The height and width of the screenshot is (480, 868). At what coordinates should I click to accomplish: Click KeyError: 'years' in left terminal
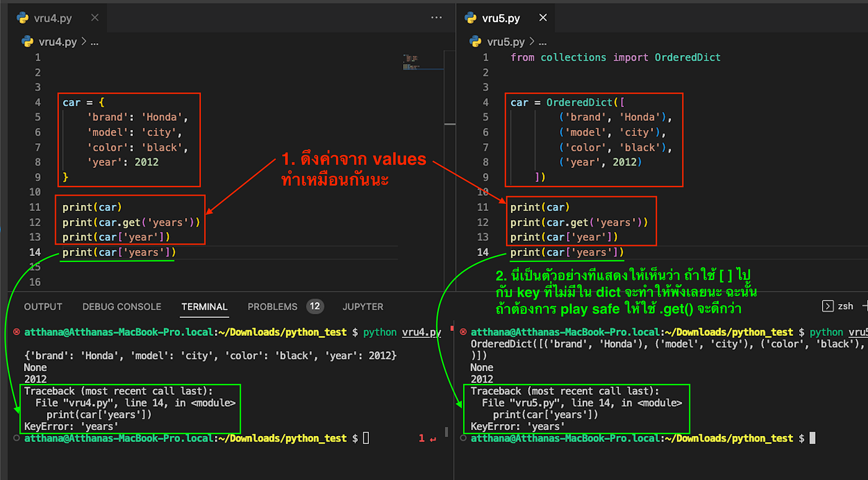pos(71,426)
